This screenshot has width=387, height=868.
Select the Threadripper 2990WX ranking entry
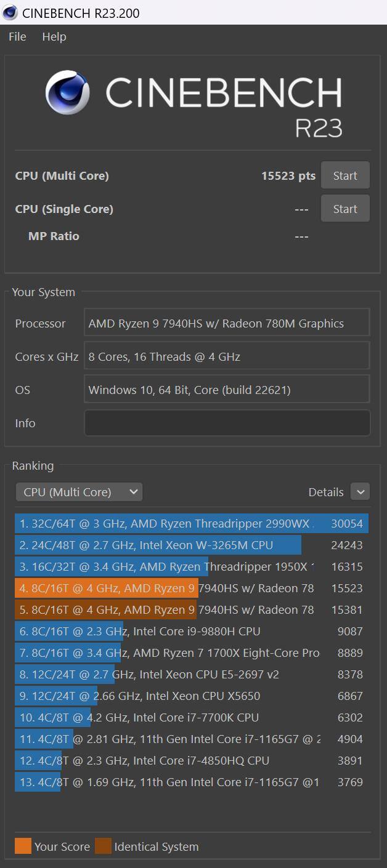pyautogui.click(x=191, y=524)
